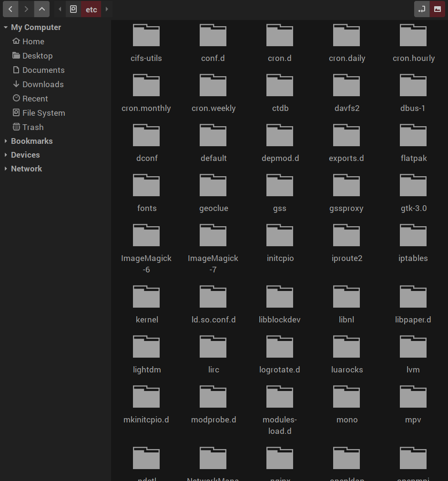448x481 pixels.
Task: Collapse the My Computer section
Action: coord(5,27)
